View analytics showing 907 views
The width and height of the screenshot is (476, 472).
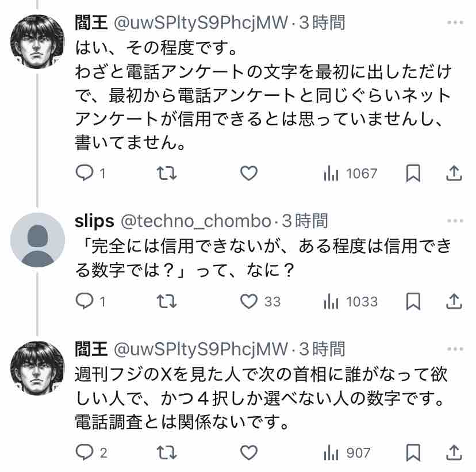tap(347, 453)
